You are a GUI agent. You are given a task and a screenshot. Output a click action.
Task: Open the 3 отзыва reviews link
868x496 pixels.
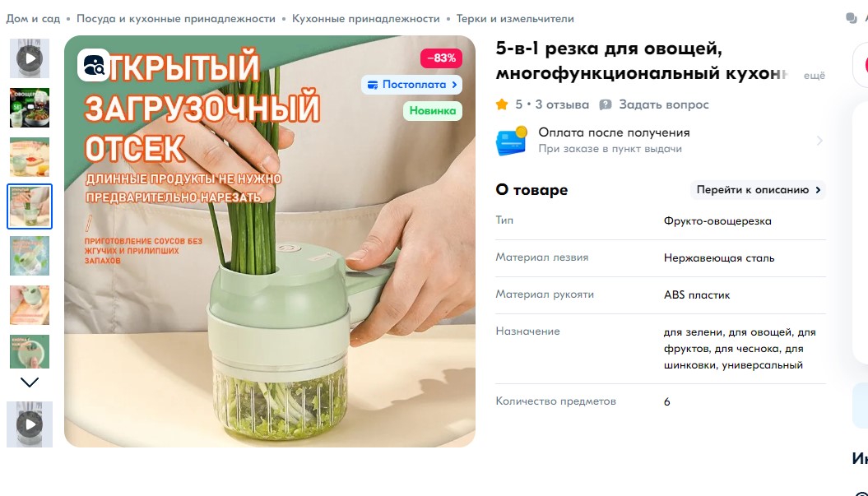(561, 104)
